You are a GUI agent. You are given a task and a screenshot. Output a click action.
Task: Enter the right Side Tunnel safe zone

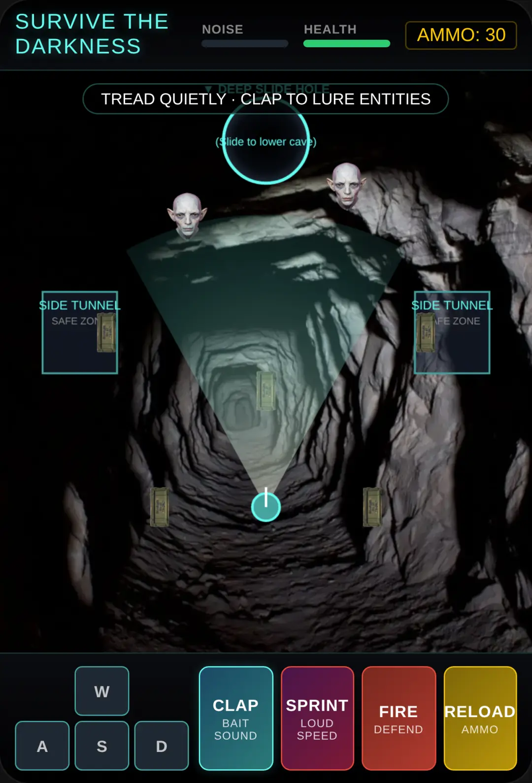click(x=452, y=332)
